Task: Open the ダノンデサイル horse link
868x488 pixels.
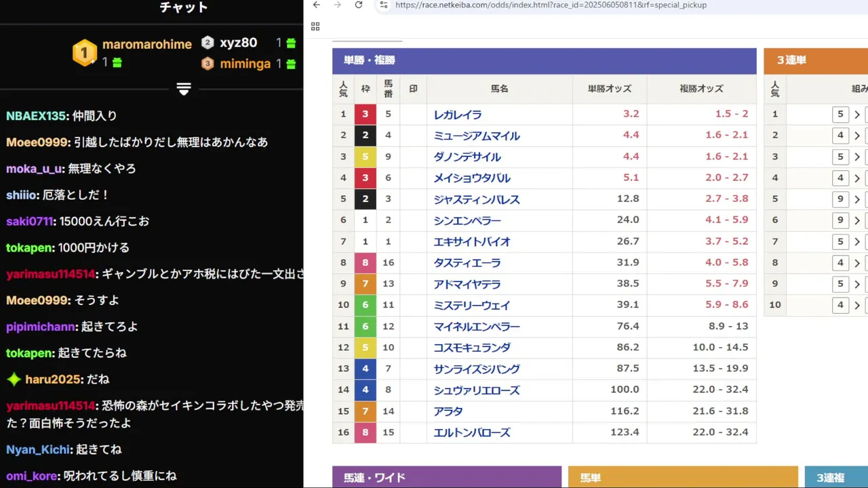Action: 467,157
